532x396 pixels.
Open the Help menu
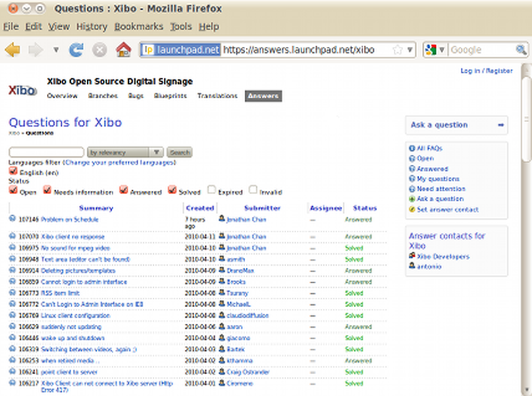click(209, 27)
